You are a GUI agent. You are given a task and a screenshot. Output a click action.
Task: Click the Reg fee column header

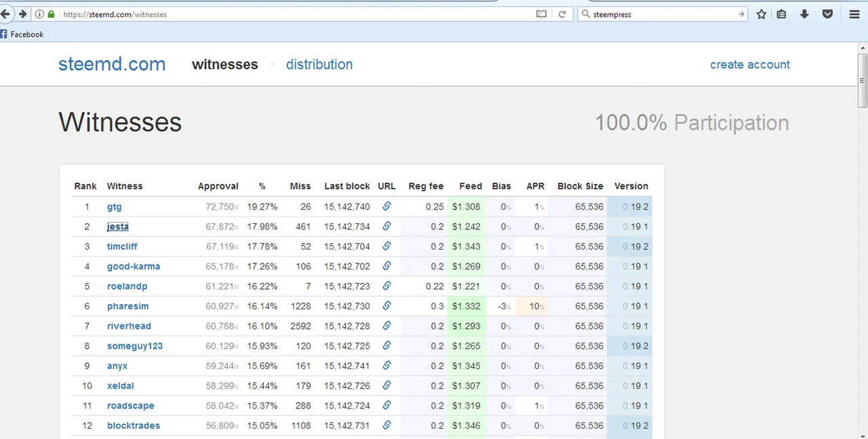(426, 186)
